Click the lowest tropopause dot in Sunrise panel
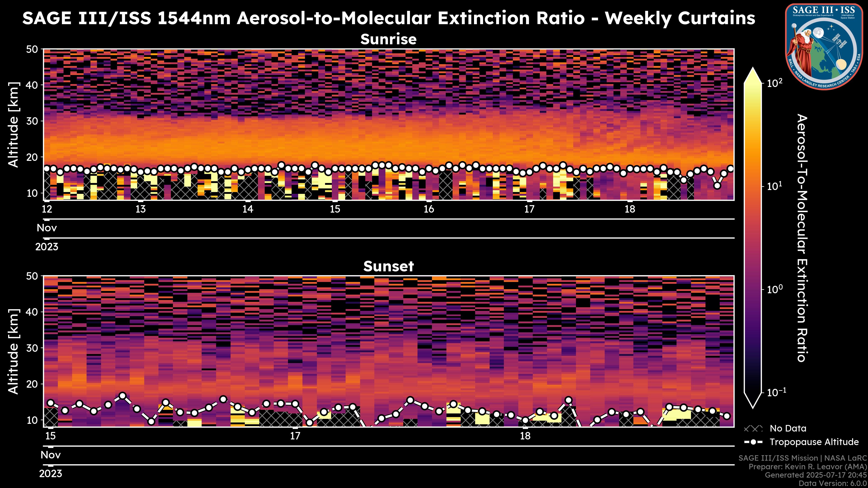 click(717, 185)
